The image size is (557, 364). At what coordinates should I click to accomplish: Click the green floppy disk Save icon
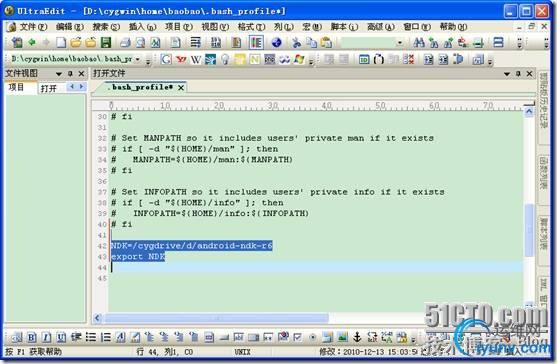tap(106, 43)
